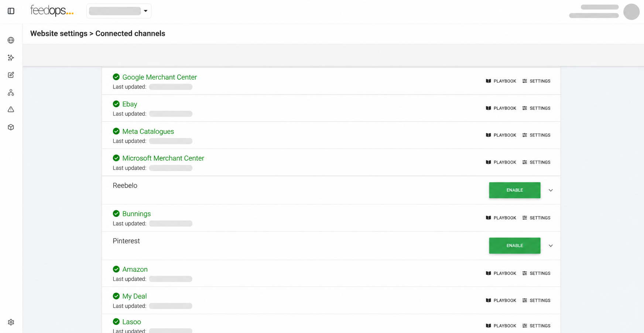Click the green check beside My Deal
644x333 pixels.
[116, 296]
